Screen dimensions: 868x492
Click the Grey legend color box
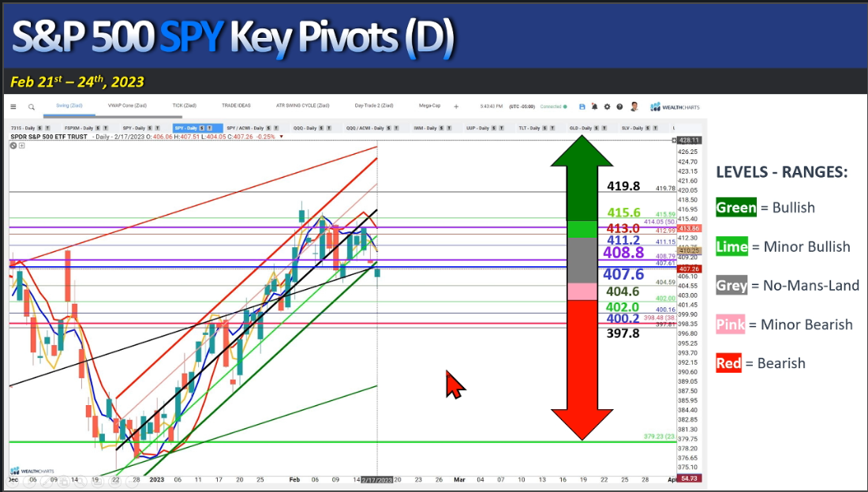click(731, 285)
